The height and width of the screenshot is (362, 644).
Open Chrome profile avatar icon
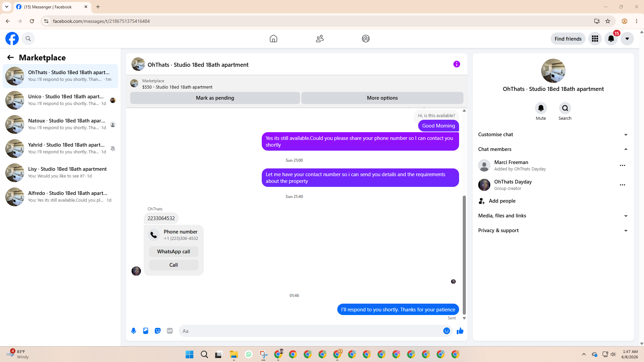(x=625, y=21)
